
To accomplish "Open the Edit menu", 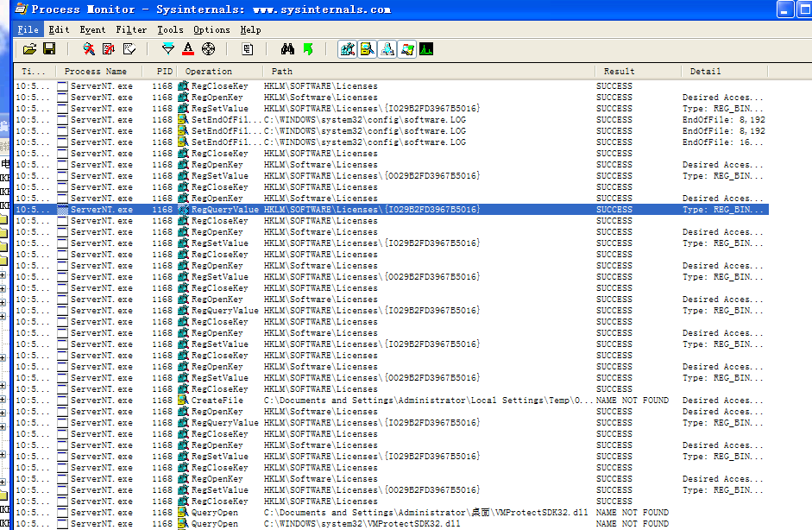I will coord(59,29).
